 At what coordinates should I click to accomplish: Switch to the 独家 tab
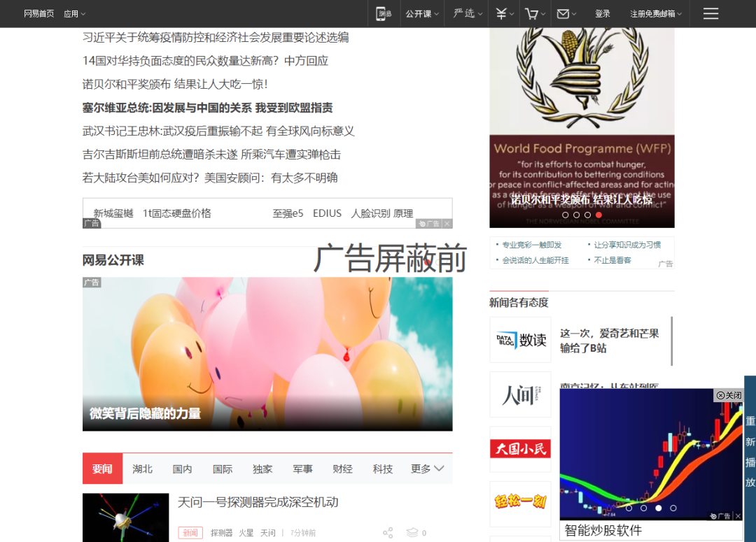tap(262, 469)
